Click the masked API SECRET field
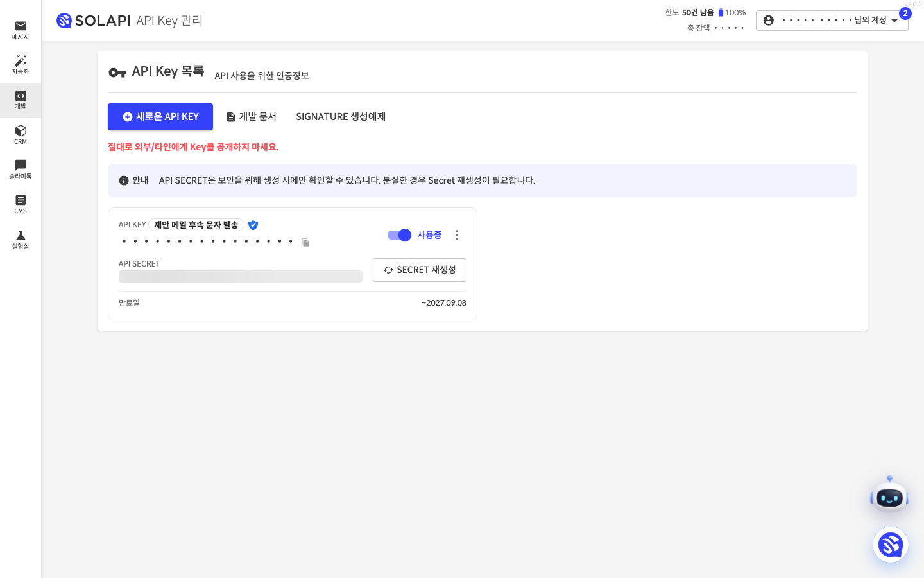 tap(241, 276)
